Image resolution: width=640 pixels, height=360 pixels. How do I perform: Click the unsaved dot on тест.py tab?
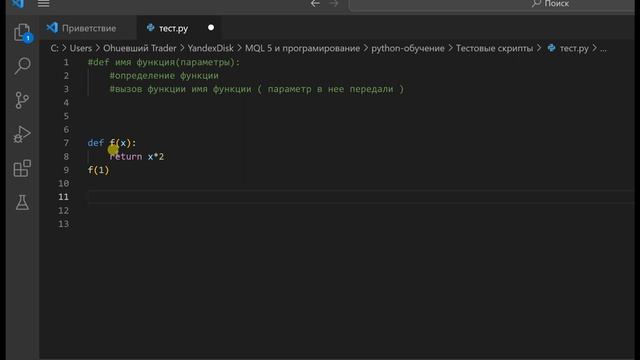pyautogui.click(x=211, y=28)
